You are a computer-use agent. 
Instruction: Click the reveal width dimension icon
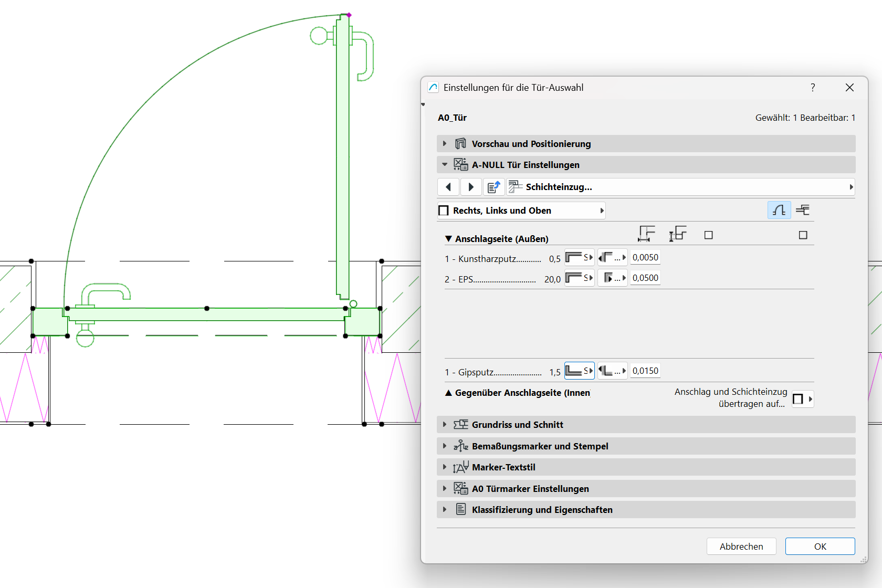click(x=646, y=234)
